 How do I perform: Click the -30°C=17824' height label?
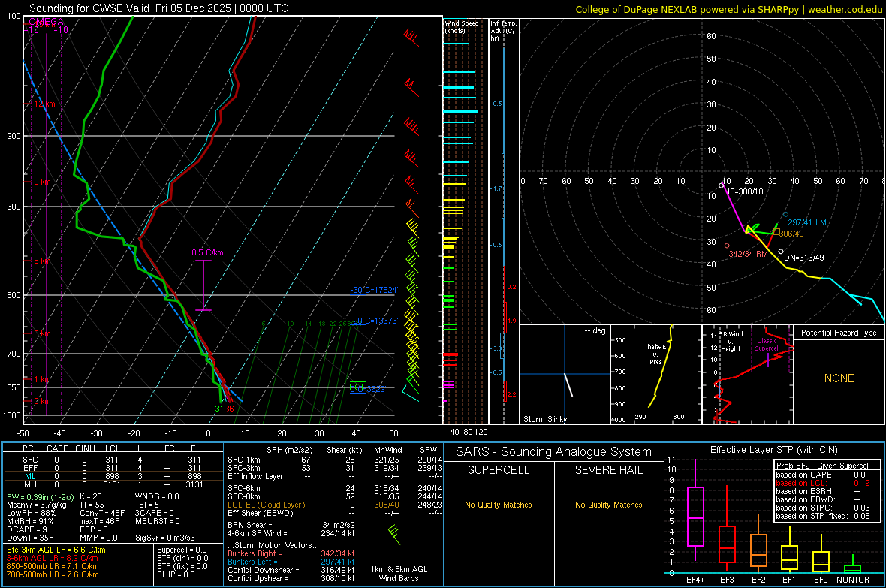[373, 290]
